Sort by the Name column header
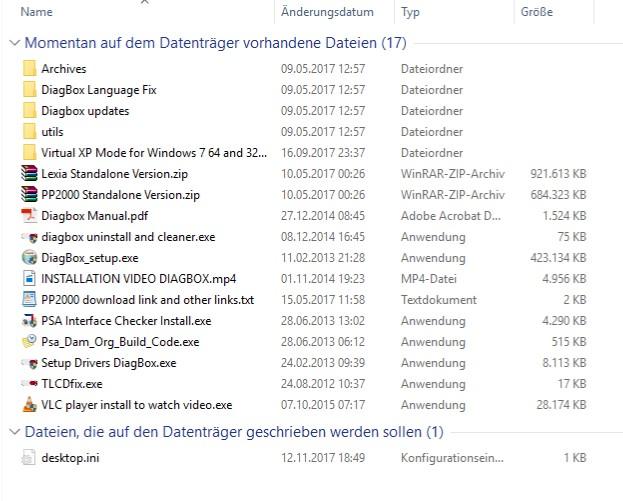The width and height of the screenshot is (623, 501). point(37,12)
